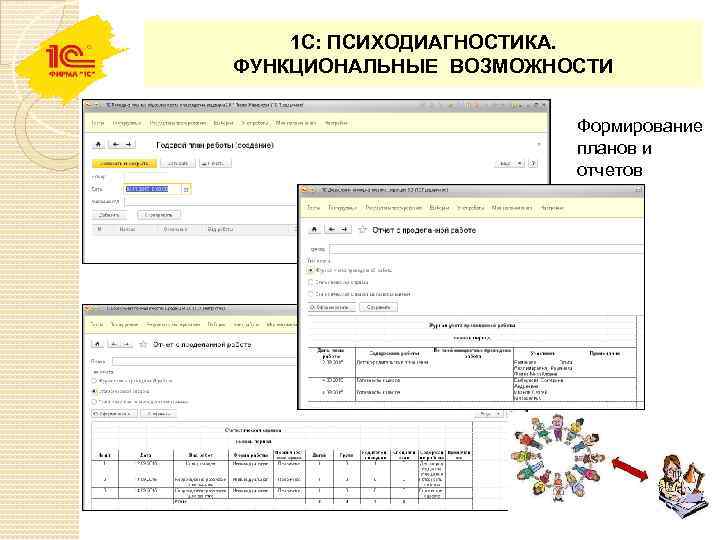Click name field below the date field
Image resolution: width=720 pixels, height=540 pixels.
[x=211, y=201]
